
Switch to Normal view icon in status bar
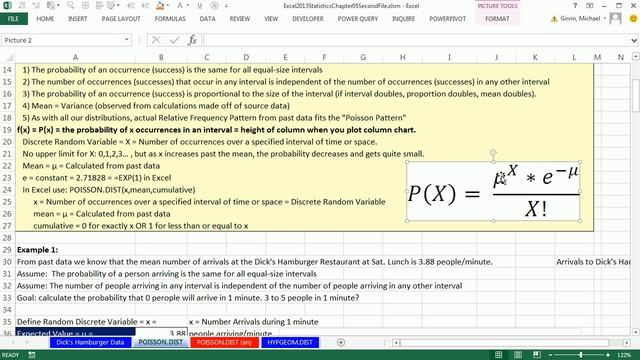point(498,355)
